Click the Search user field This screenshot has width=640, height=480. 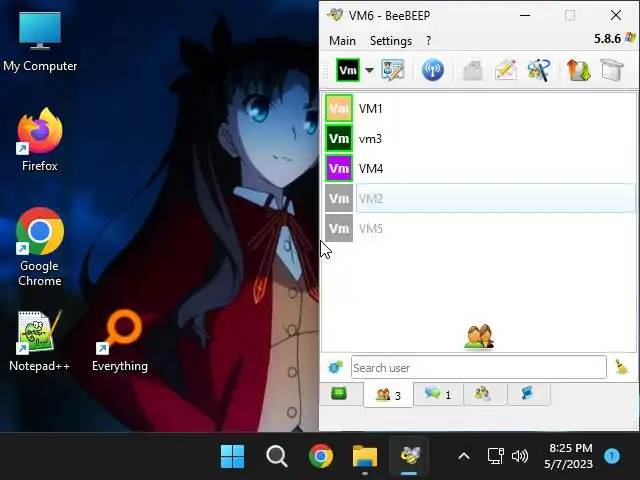[x=478, y=368]
